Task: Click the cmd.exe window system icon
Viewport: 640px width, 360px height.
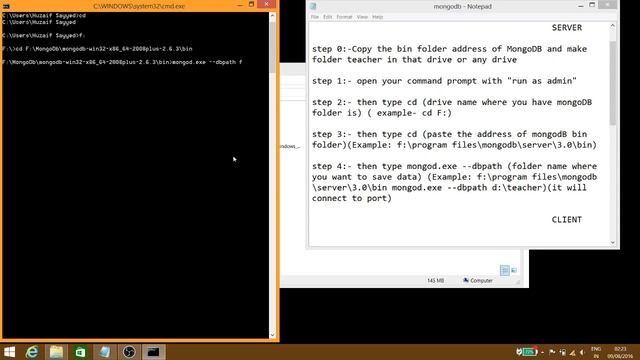Action: click(6, 6)
